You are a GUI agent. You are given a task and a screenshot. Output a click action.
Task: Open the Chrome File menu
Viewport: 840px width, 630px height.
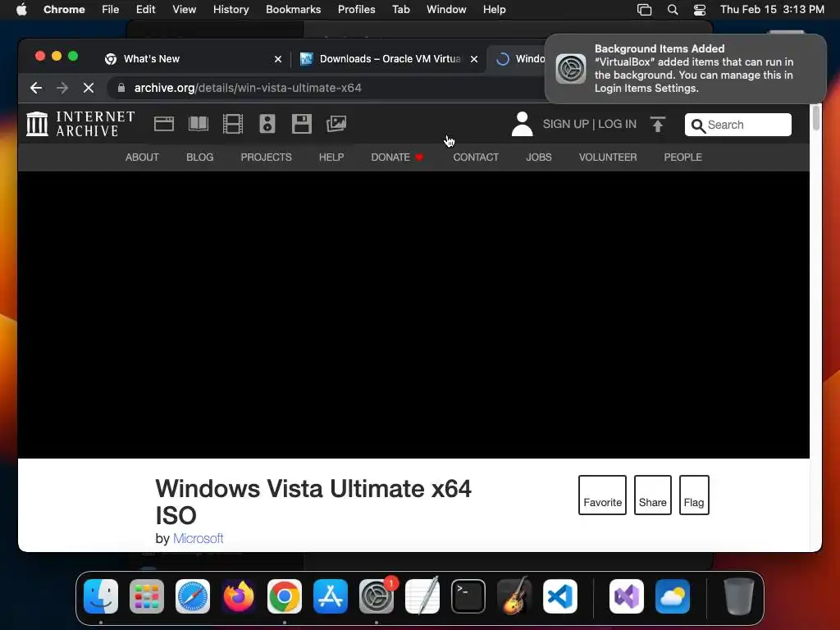(x=111, y=10)
